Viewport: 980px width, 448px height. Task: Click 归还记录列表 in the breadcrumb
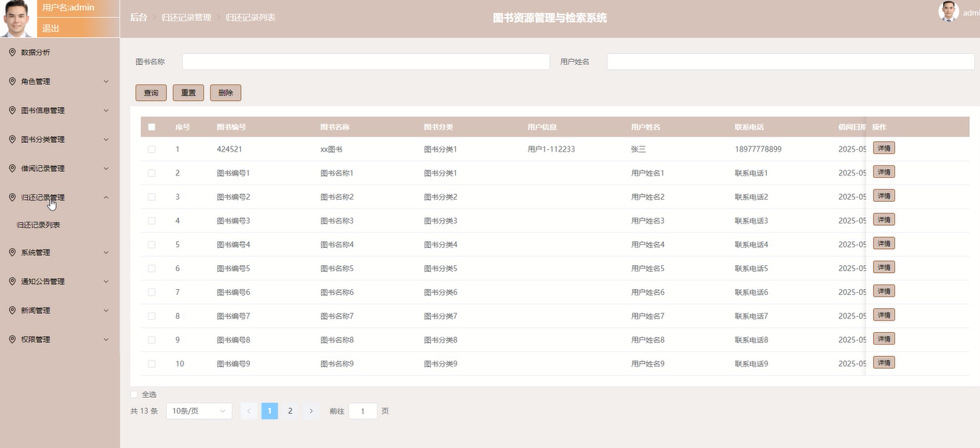point(250,17)
